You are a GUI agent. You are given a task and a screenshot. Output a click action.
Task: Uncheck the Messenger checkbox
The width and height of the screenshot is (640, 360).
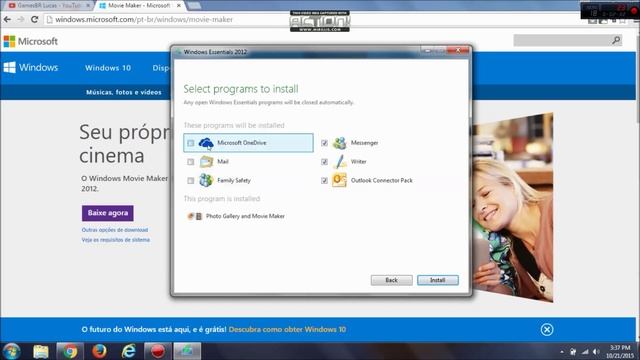(324, 143)
